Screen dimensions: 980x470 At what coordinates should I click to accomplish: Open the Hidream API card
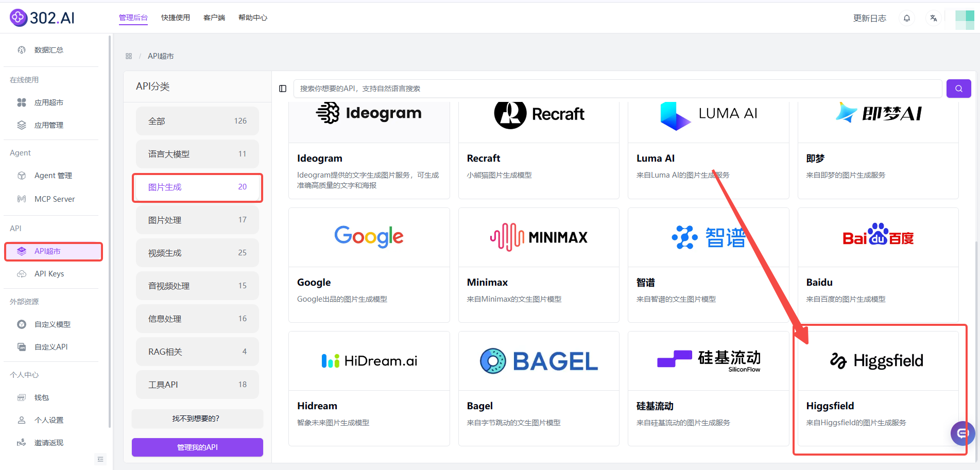coord(369,389)
